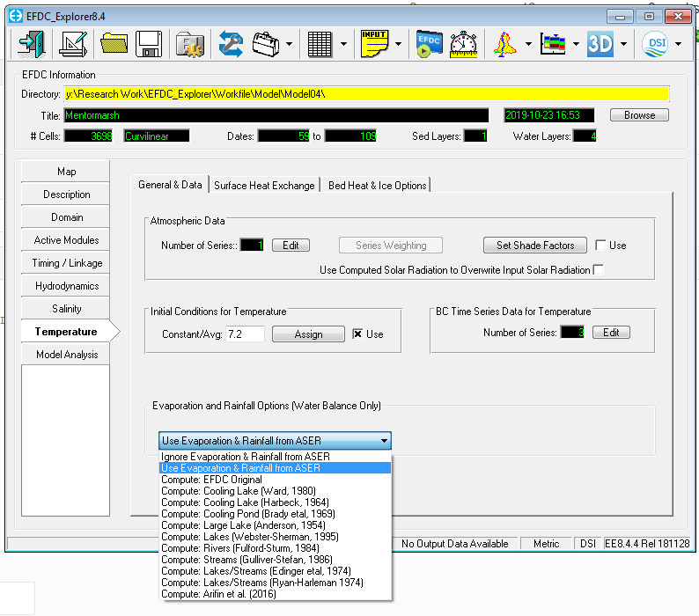The height and width of the screenshot is (616, 699).
Task: Click the grid table icon
Action: (x=320, y=44)
